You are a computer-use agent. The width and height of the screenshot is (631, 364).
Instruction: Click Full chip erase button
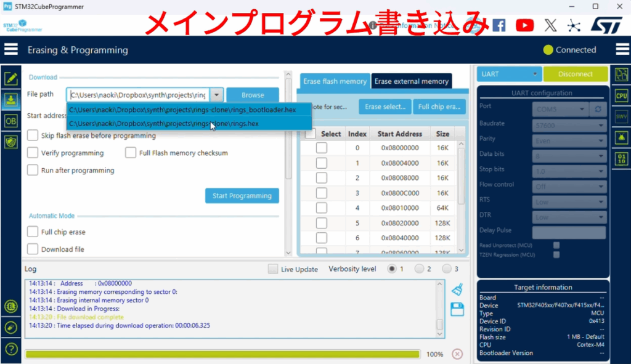[439, 107]
